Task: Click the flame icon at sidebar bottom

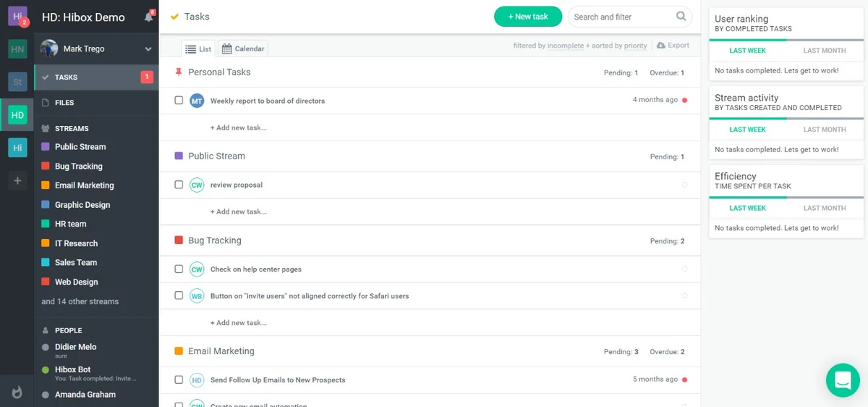Action: pos(17,393)
